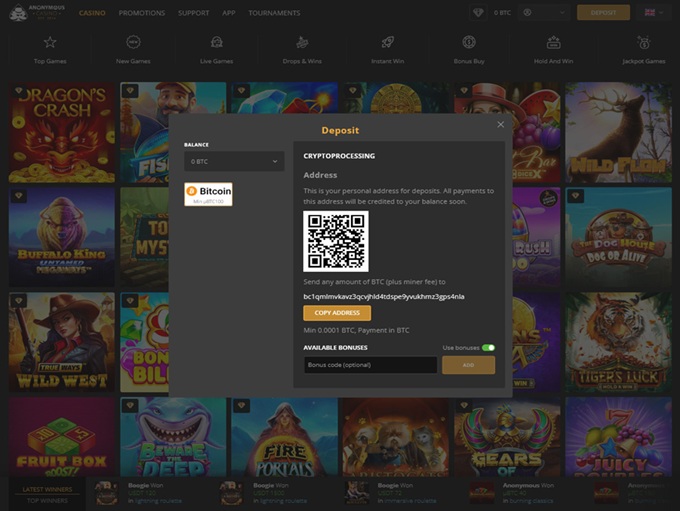
Task: Open the Drops & Wins icon
Action: coord(302,43)
